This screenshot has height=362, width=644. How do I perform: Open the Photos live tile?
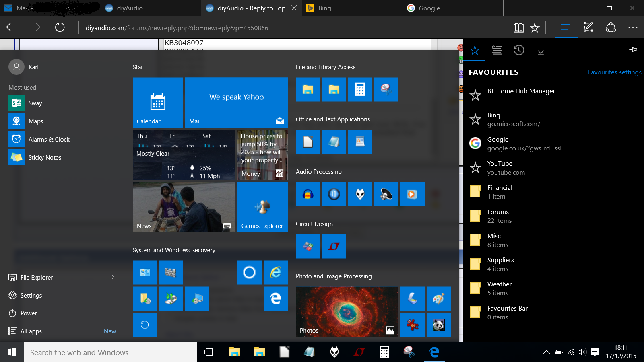tap(347, 312)
